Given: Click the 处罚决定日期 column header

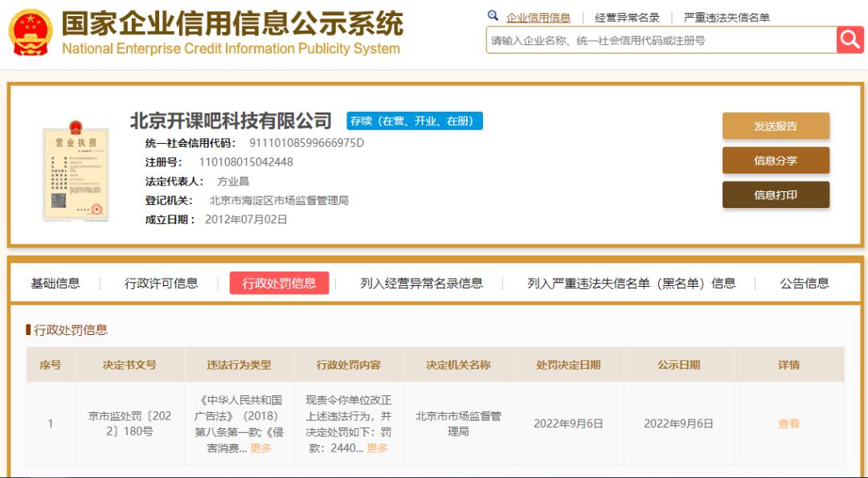Looking at the screenshot, I should (x=568, y=366).
